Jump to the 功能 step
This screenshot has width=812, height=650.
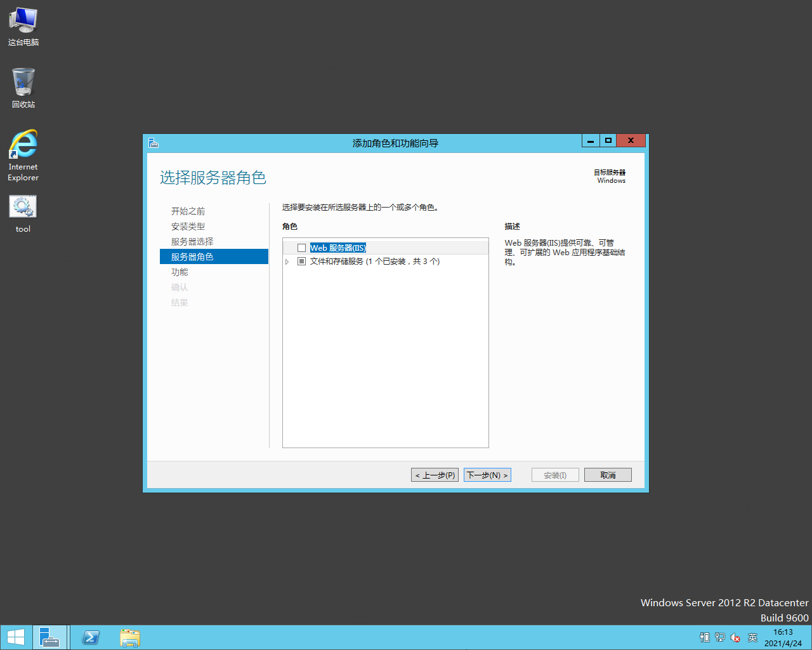[180, 272]
